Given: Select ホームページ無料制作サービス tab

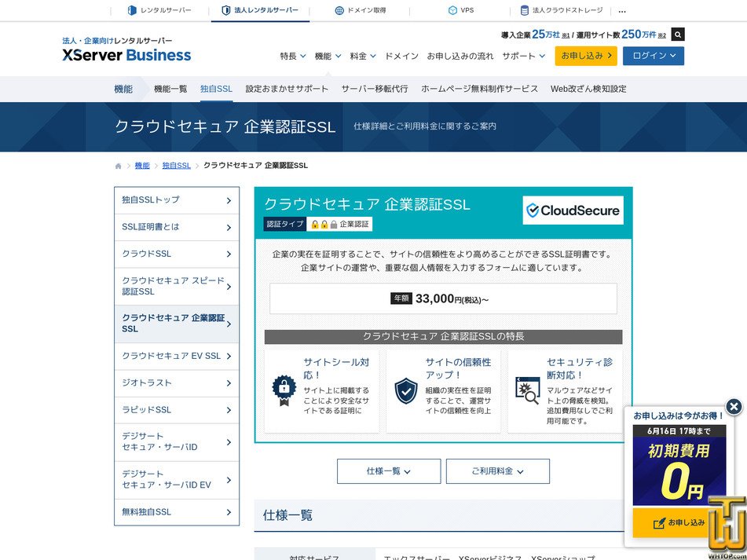Looking at the screenshot, I should point(479,89).
